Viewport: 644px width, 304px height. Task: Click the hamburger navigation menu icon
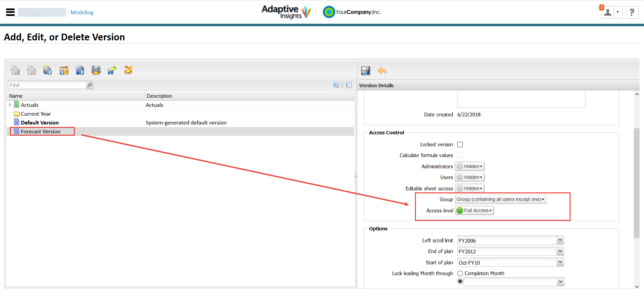(10, 12)
